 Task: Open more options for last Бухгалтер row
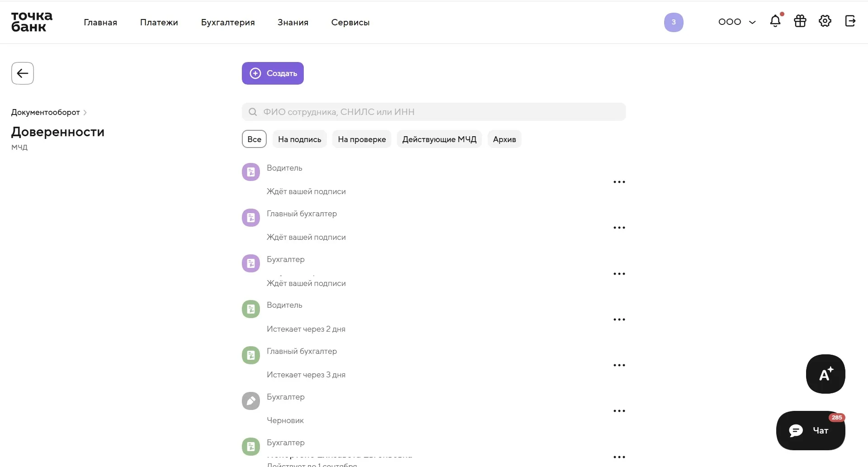tap(619, 457)
